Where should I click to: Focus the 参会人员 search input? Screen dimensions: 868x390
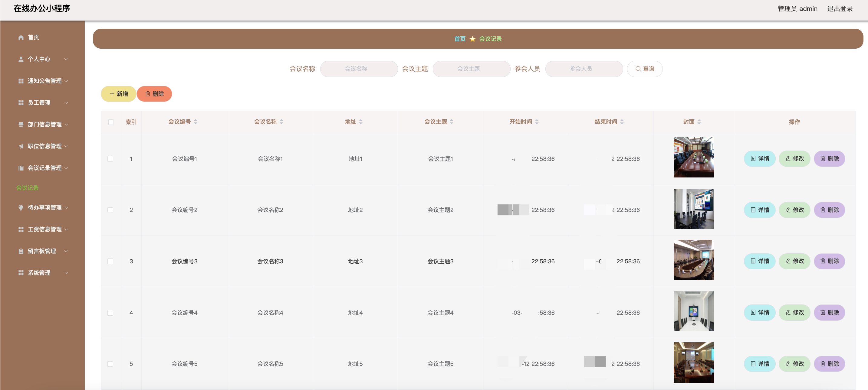click(x=584, y=69)
